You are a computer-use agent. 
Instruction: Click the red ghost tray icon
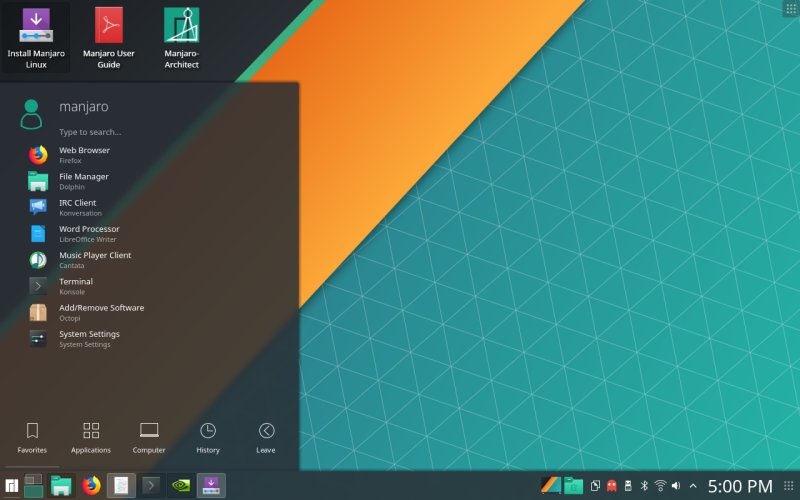tap(612, 486)
